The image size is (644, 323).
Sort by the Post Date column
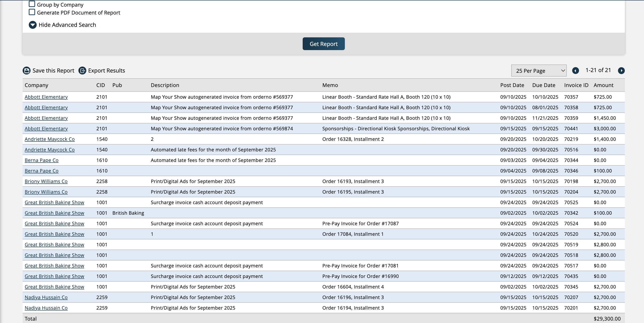(x=512, y=85)
